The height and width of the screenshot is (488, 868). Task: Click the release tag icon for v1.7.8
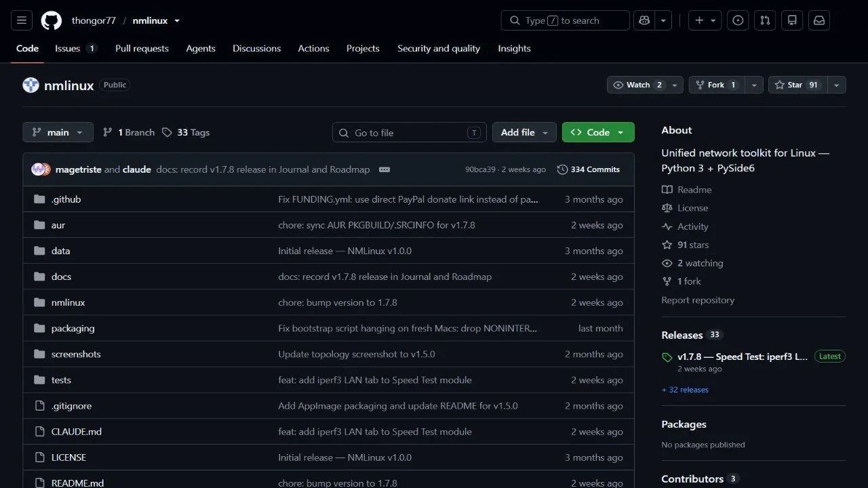click(667, 357)
